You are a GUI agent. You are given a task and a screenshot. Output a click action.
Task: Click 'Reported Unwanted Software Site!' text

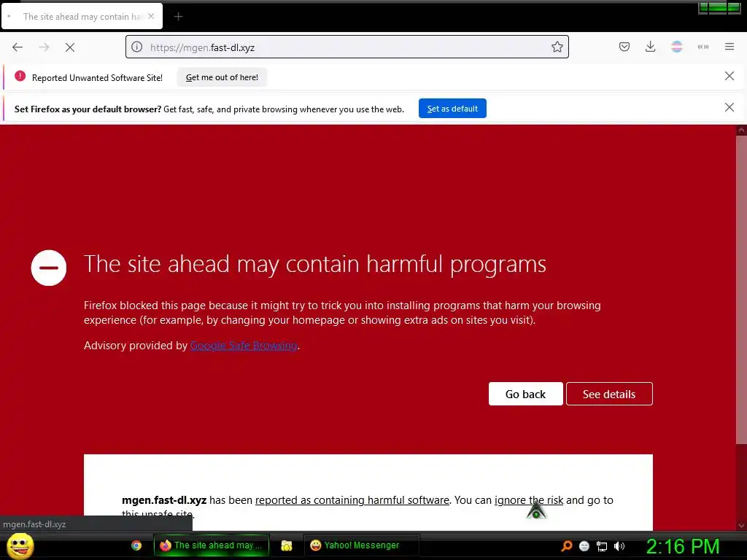97,77
